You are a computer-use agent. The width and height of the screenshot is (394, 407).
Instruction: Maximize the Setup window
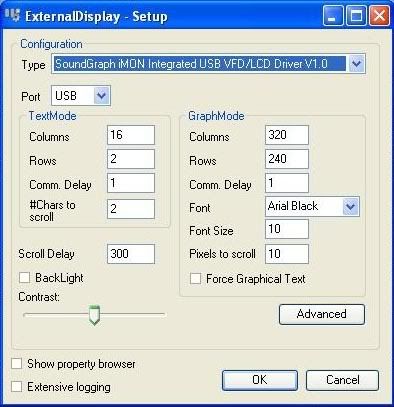coord(356,16)
